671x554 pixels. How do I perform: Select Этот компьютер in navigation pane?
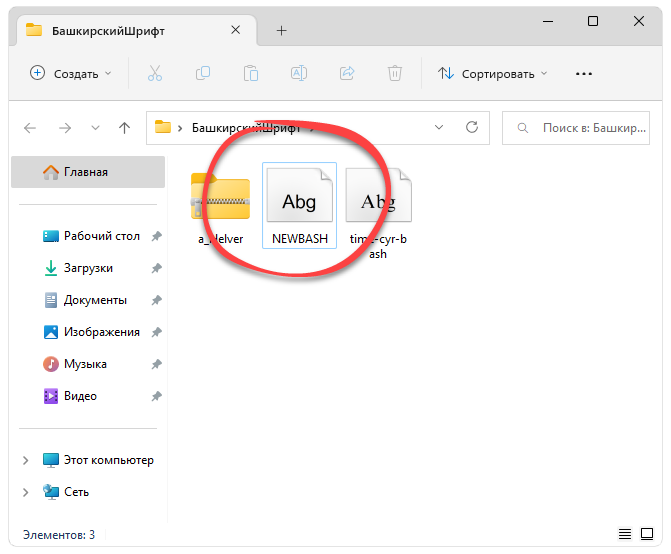[x=98, y=460]
